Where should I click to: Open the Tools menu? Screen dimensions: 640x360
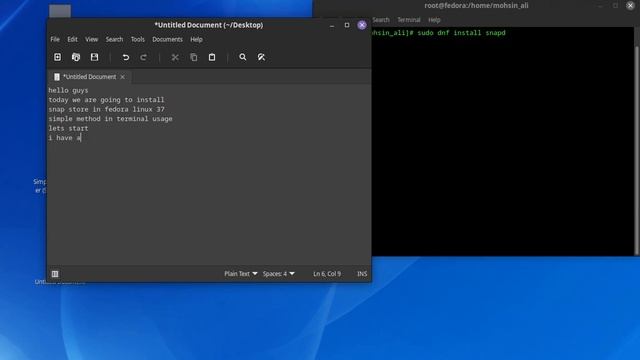click(x=138, y=40)
